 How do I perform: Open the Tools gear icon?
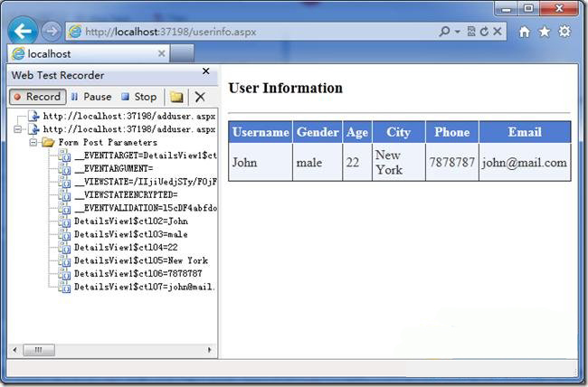tap(564, 32)
